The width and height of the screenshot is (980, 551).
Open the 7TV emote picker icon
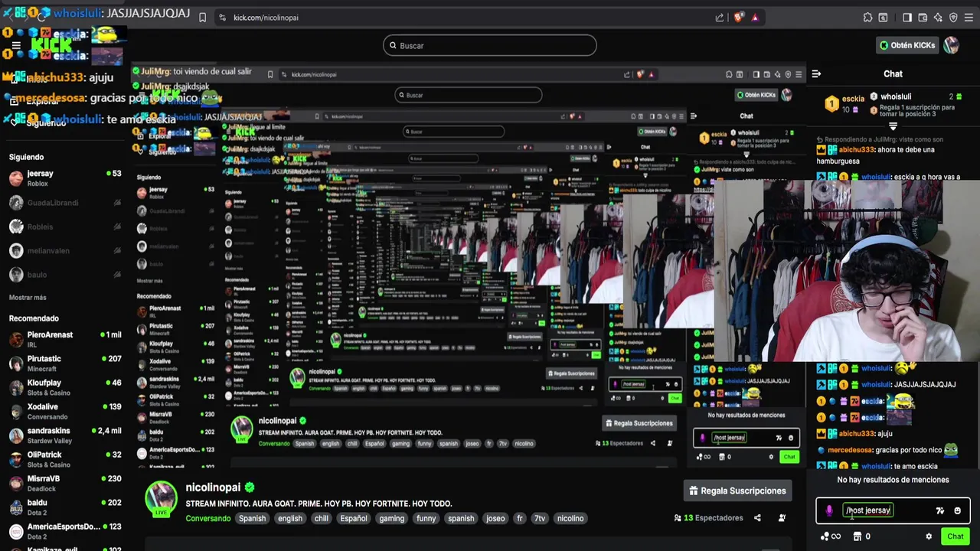tap(940, 510)
